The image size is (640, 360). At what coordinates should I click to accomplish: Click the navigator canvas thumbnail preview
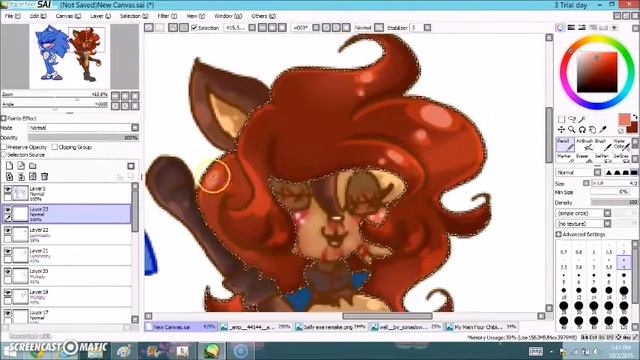[x=70, y=56]
